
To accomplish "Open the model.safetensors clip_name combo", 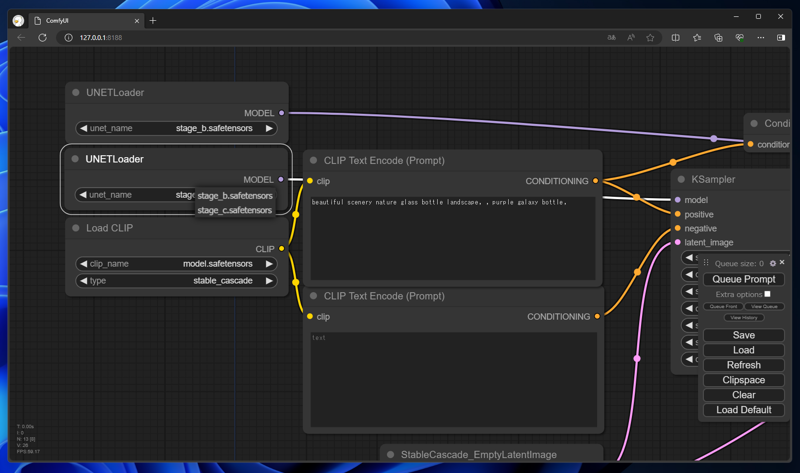I will [176, 264].
